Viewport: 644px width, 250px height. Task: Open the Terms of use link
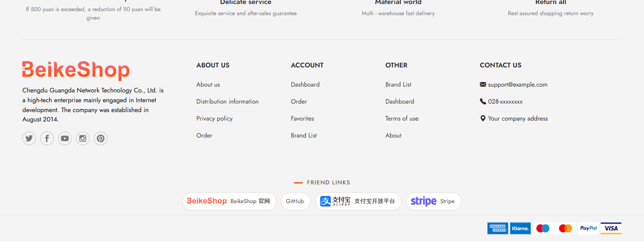pos(402,118)
